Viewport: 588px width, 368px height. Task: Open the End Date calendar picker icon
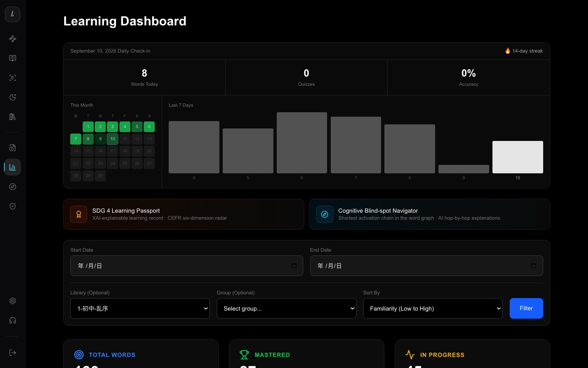click(534, 266)
